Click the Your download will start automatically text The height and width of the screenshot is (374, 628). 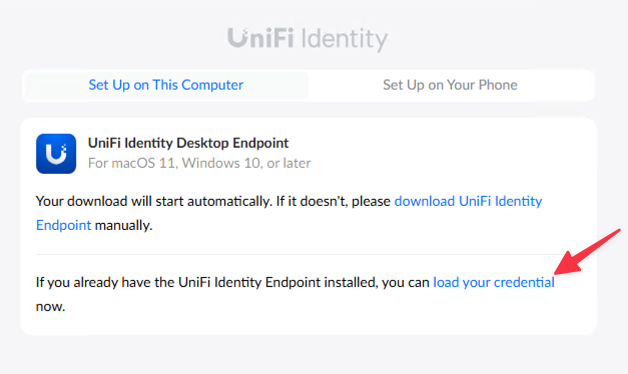coord(154,201)
